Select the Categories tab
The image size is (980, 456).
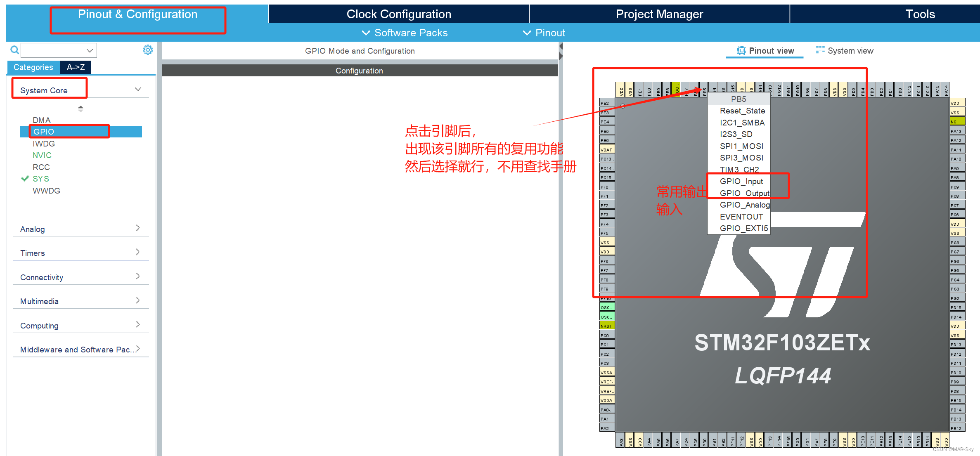[33, 67]
